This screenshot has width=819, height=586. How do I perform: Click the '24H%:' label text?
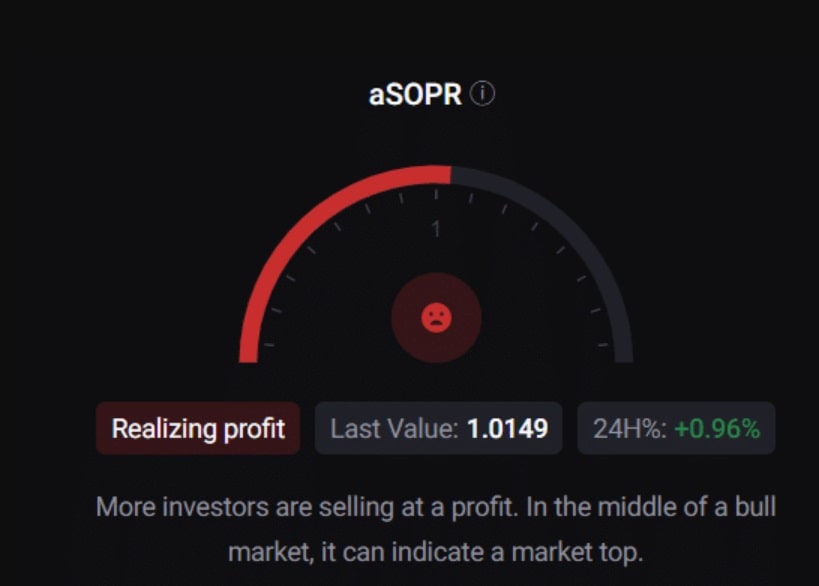pos(630,429)
